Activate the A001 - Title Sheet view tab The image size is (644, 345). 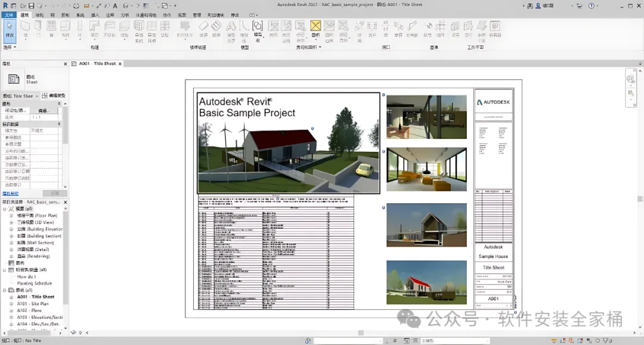click(97, 64)
